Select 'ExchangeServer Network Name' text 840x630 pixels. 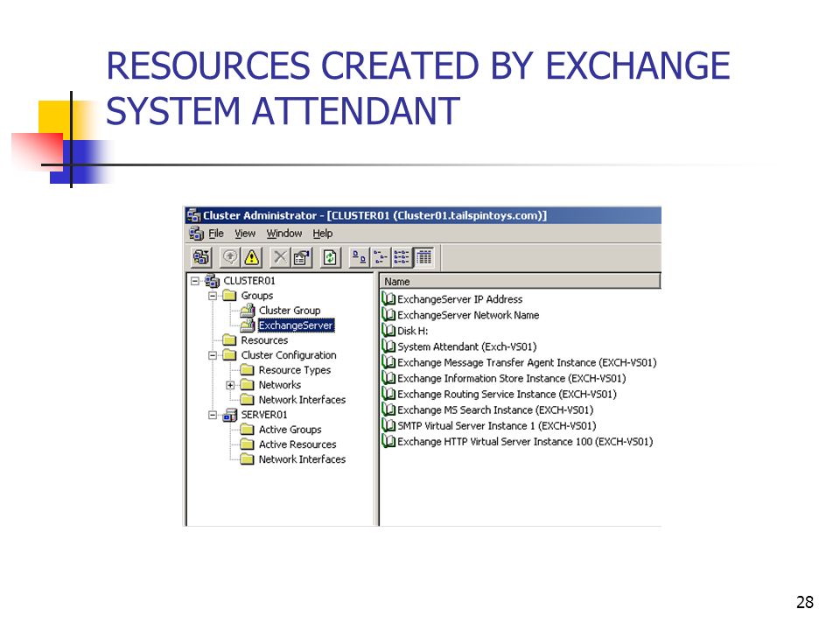pyautogui.click(x=468, y=315)
